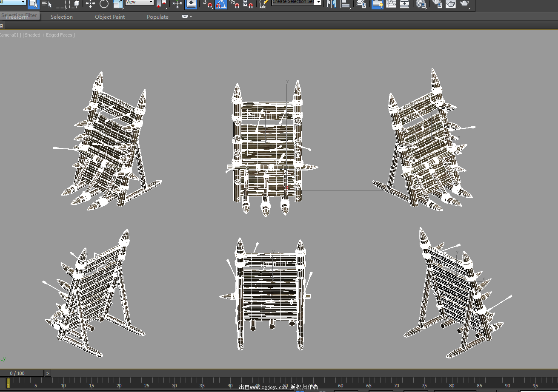Open the Material Editor
The height and width of the screenshot is (392, 558).
click(x=421, y=4)
